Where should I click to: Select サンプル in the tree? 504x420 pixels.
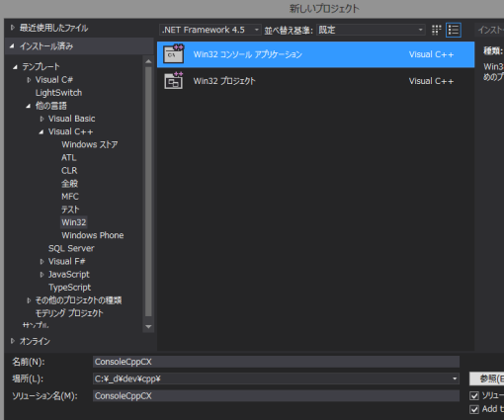tap(36, 325)
